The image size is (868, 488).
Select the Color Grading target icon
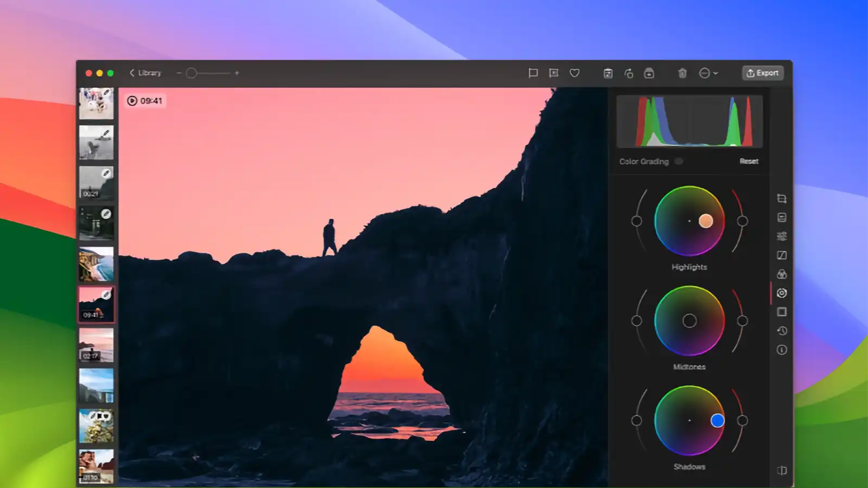pos(782,293)
